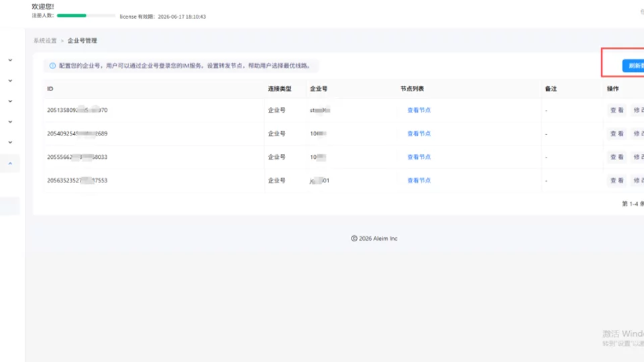
Task: Click the 欢迎您! greeting text
Action: tap(43, 7)
